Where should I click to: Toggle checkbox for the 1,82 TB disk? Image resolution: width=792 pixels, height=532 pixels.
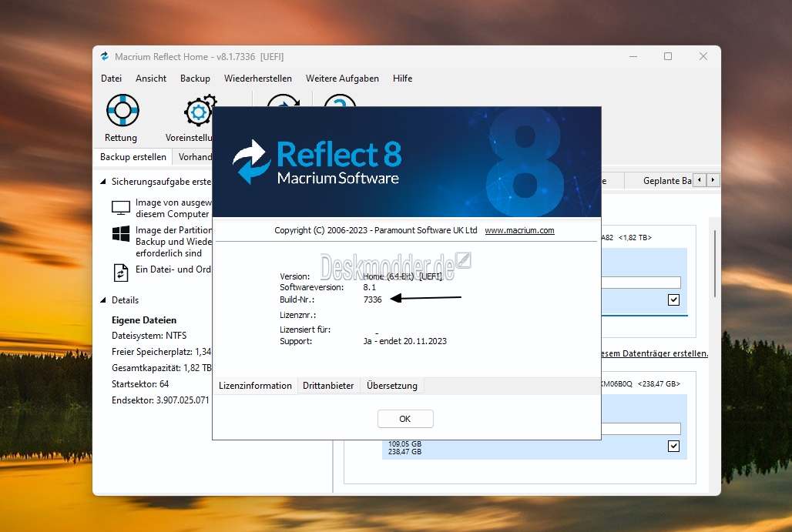[x=673, y=299]
